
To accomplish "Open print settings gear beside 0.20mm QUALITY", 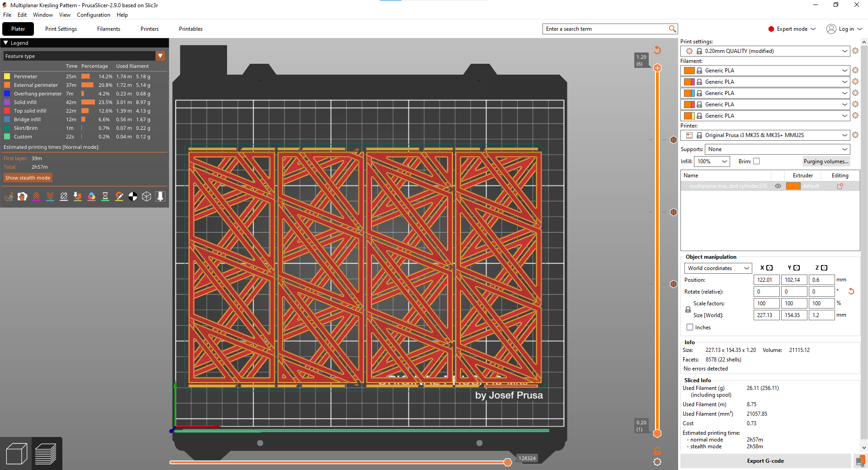I will click(855, 51).
